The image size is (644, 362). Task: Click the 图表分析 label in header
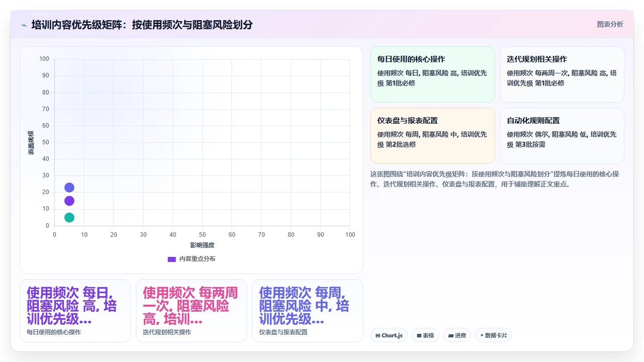tap(610, 24)
